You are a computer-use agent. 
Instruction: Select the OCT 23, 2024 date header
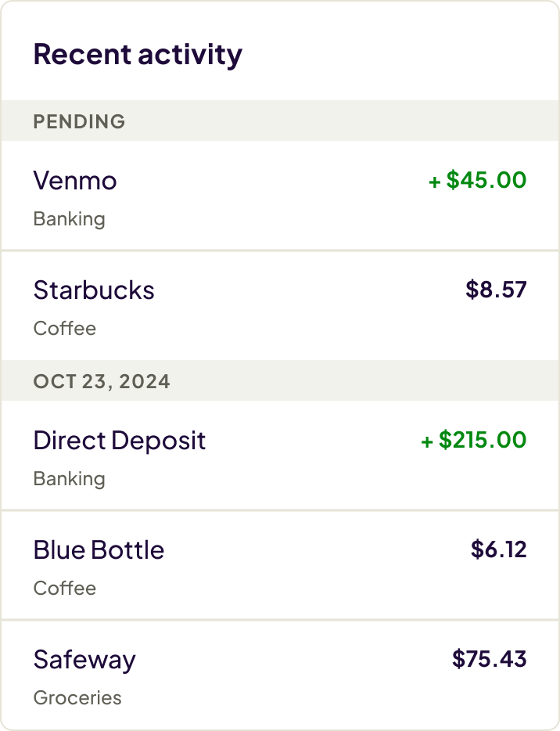pyautogui.click(x=102, y=381)
